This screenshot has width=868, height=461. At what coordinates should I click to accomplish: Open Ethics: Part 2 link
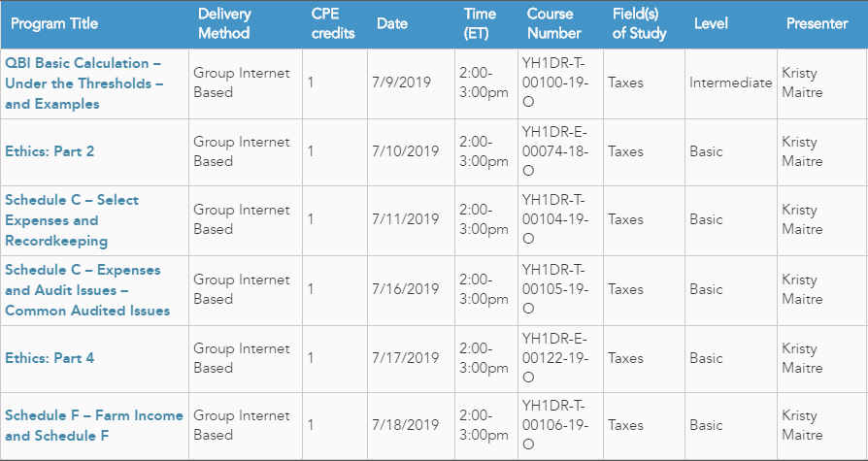coord(50,151)
